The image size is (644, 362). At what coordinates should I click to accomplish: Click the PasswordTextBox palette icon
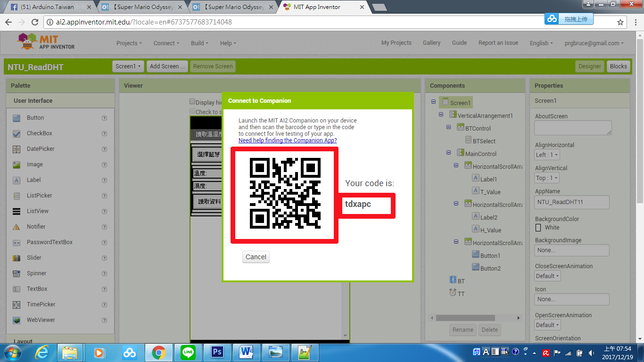tap(17, 242)
